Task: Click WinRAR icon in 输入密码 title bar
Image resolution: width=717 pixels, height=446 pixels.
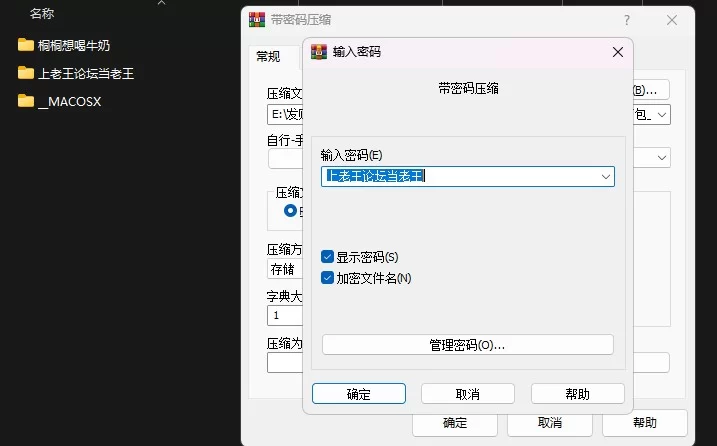Action: 320,51
